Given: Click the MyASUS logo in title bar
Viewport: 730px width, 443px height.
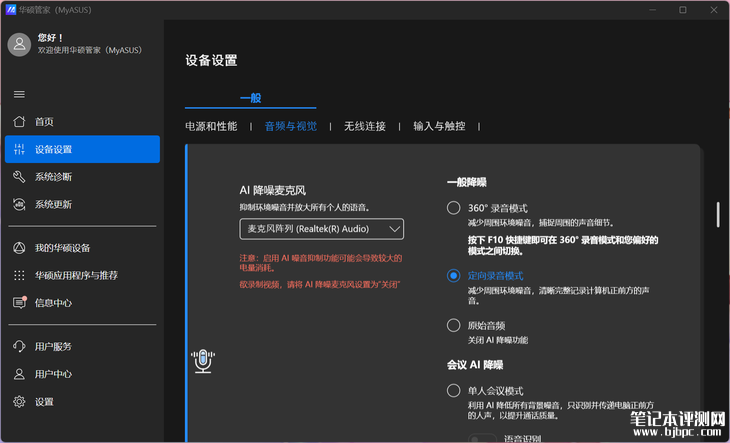Looking at the screenshot, I should [11, 10].
